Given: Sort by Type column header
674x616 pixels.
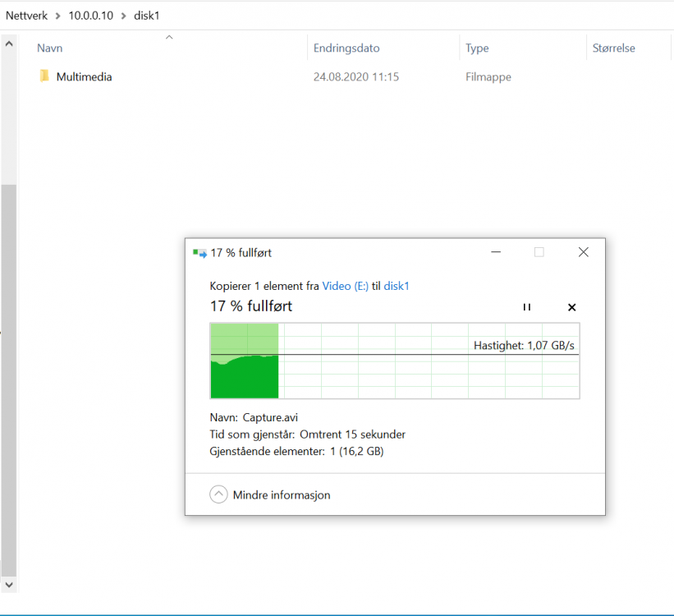Looking at the screenshot, I should coord(477,48).
